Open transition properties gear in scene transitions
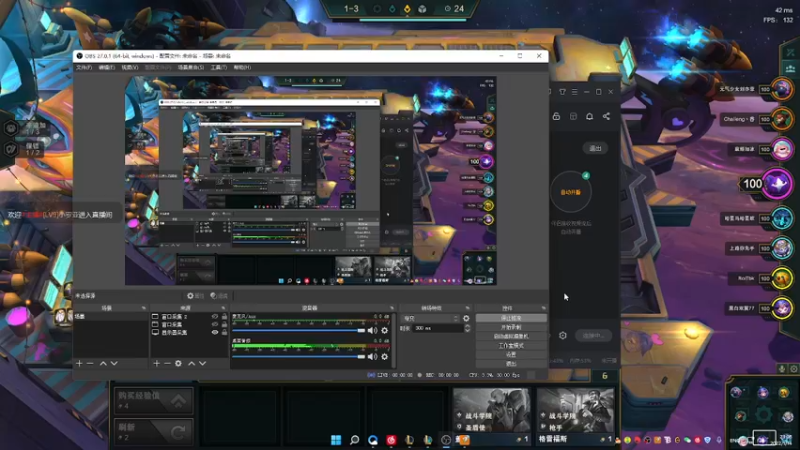800x450 pixels. coord(466,318)
